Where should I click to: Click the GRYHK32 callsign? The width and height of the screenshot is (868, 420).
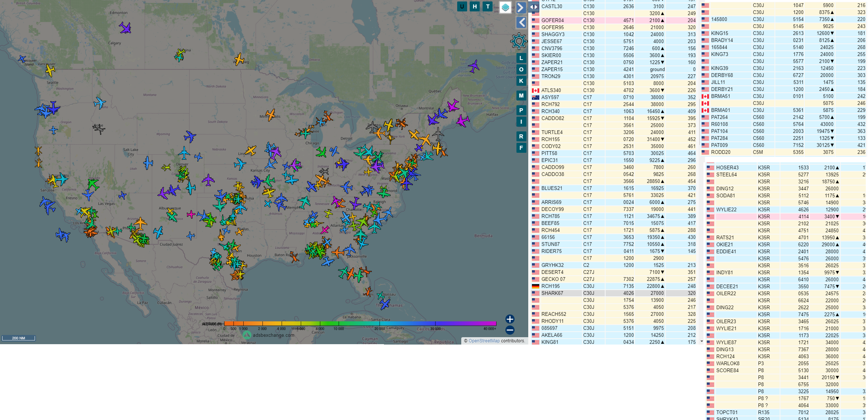tap(553, 265)
